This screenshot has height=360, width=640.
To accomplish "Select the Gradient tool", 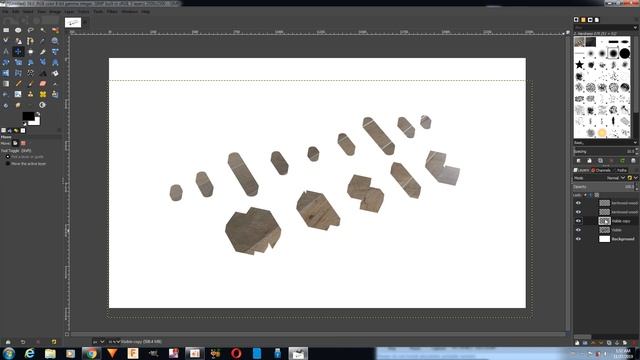I will [6, 84].
